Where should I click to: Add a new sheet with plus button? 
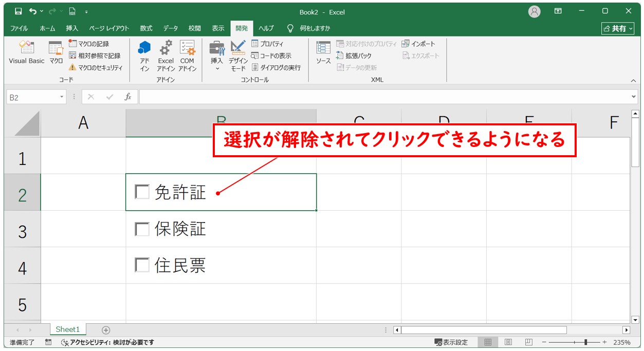click(x=106, y=330)
